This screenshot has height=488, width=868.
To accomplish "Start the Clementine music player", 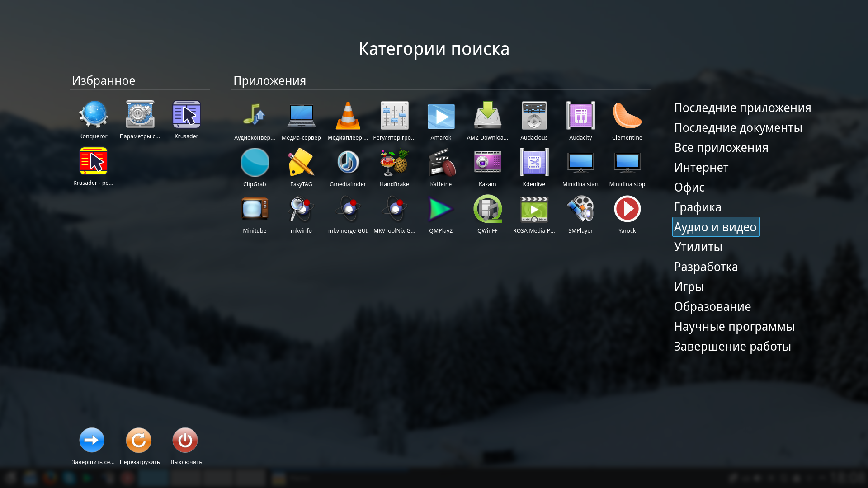I will [x=627, y=116].
